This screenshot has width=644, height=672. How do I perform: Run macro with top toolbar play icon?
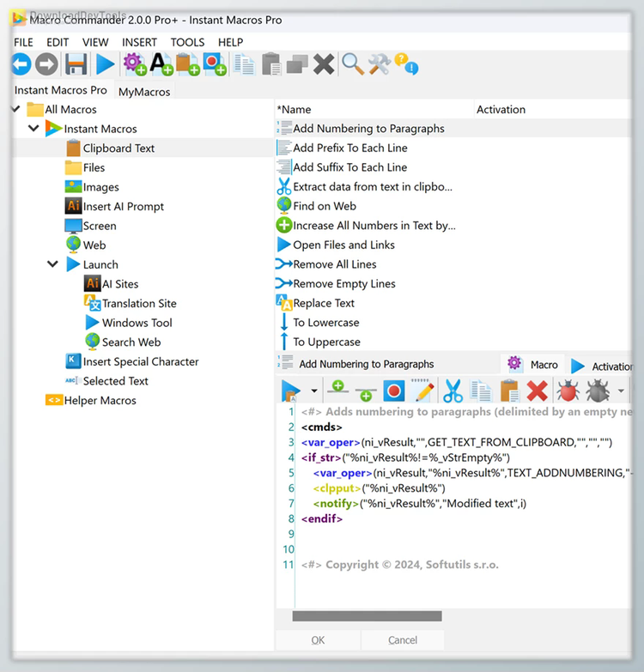point(105,64)
